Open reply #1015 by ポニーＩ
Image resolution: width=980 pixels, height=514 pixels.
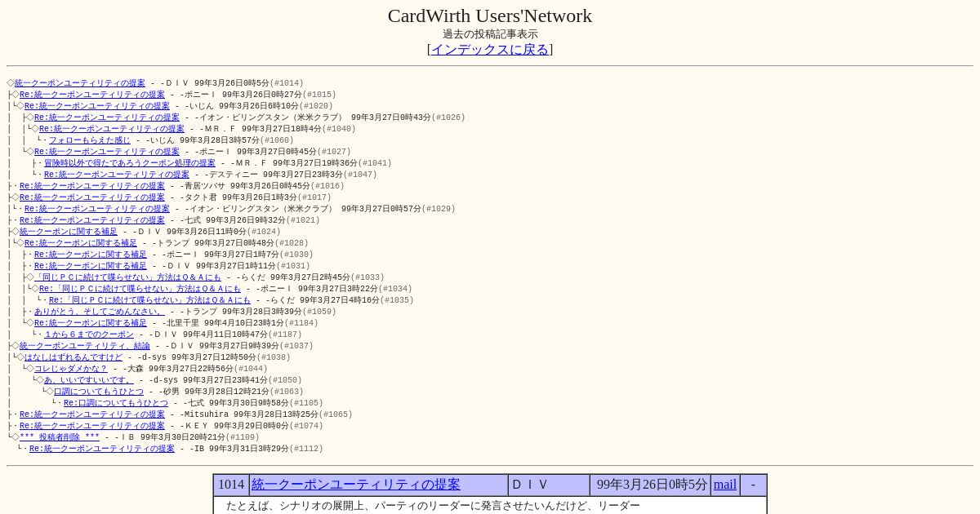coord(92,95)
